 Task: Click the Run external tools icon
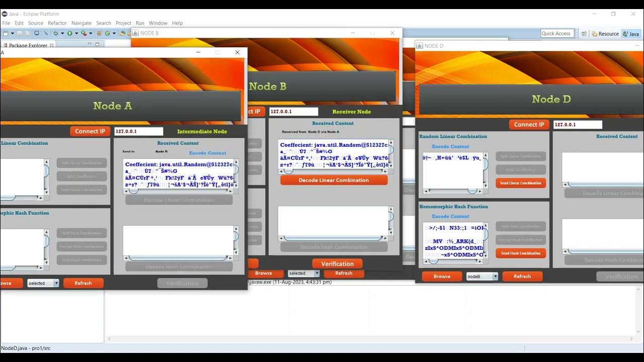pyautogui.click(x=84, y=33)
